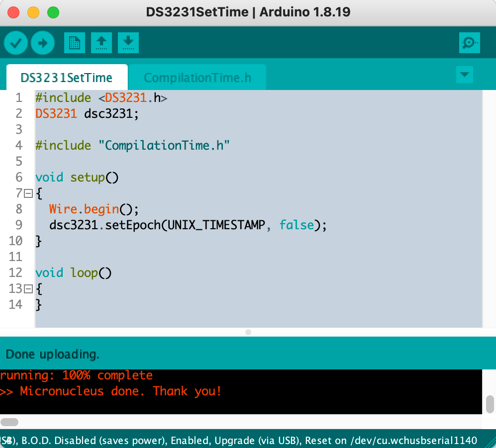496x448 pixels.
Task: Click UNIX_TIMESTAMP in the setEpoch call
Action: click(216, 225)
